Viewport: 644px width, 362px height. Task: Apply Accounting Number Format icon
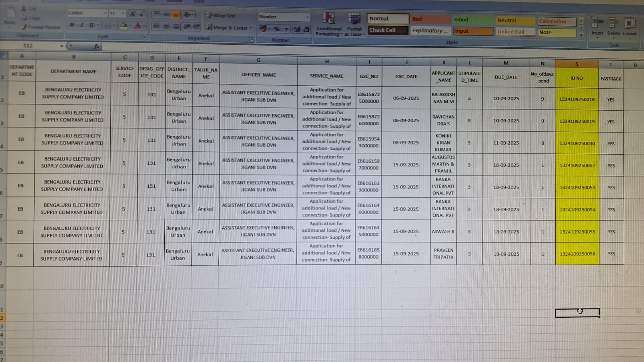point(263,29)
